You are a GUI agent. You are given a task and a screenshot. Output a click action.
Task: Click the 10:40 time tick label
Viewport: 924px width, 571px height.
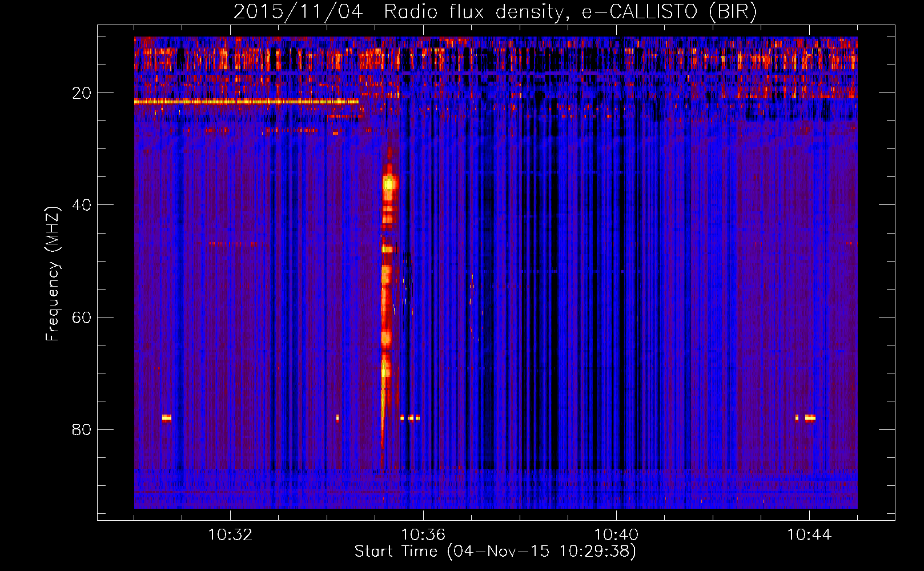pyautogui.click(x=616, y=535)
